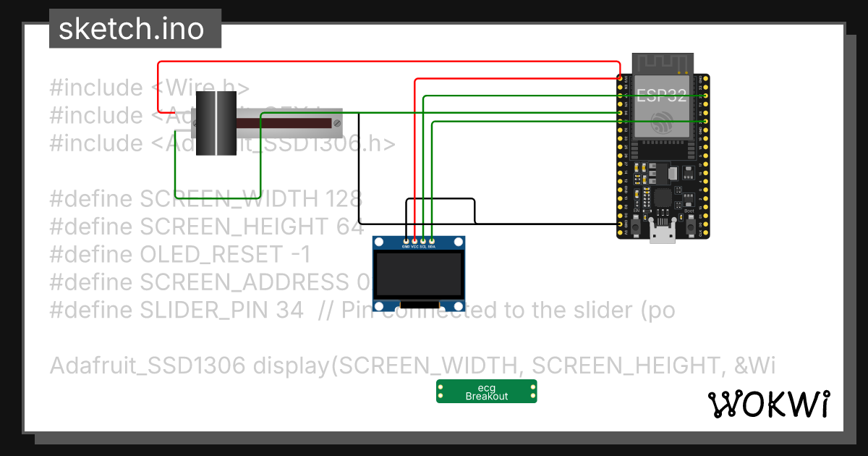The width and height of the screenshot is (868, 456).
Task: Select the ESP32 dev board
Action: tap(663, 147)
